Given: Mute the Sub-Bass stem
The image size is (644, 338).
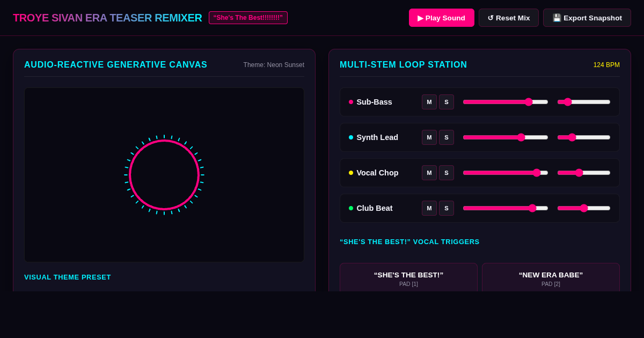Looking at the screenshot, I should point(429,102).
